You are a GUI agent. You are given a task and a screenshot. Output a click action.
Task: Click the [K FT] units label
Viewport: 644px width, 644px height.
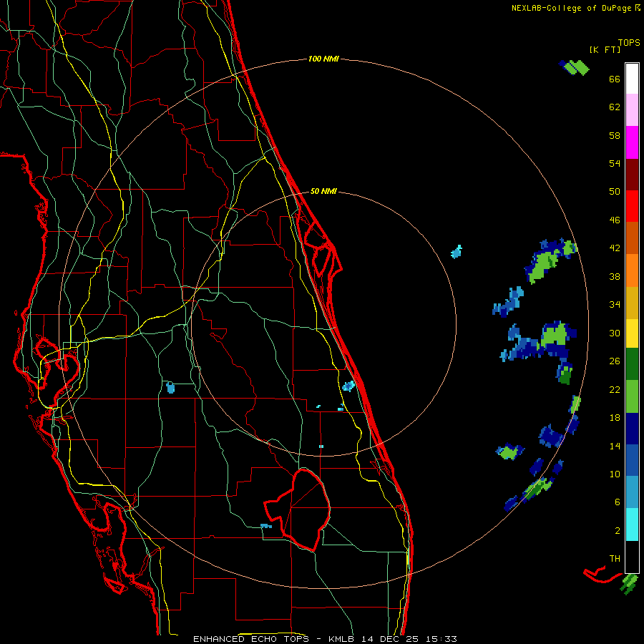(605, 49)
